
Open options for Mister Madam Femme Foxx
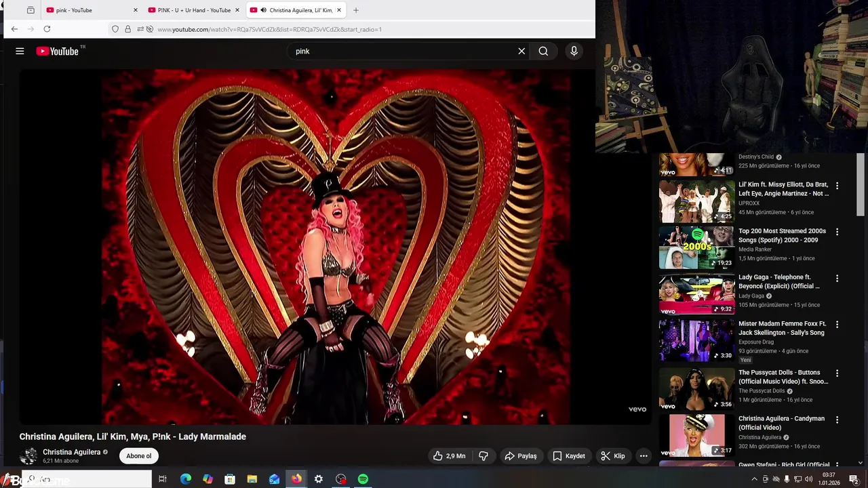(837, 325)
